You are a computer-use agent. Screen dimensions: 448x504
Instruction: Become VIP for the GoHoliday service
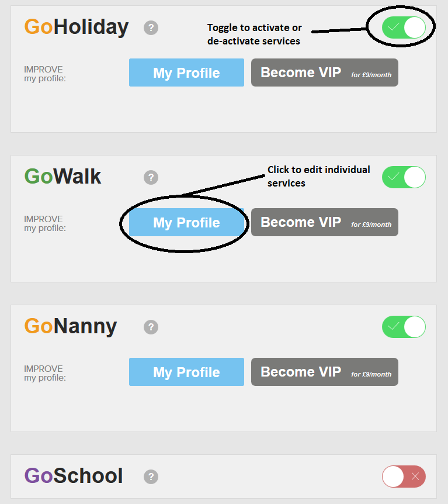click(x=324, y=73)
